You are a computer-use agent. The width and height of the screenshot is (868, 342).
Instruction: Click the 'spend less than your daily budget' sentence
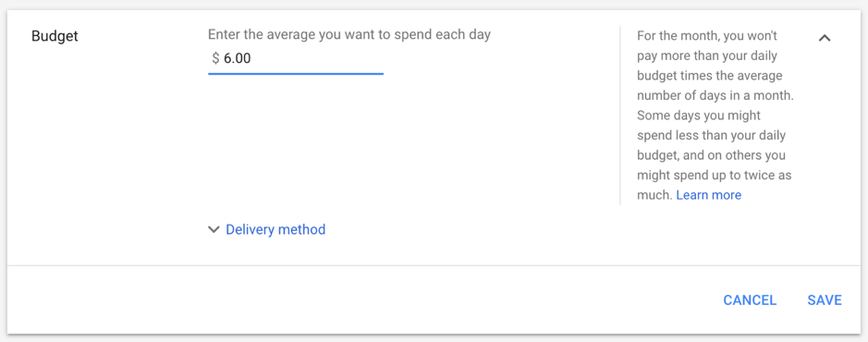pos(712,136)
